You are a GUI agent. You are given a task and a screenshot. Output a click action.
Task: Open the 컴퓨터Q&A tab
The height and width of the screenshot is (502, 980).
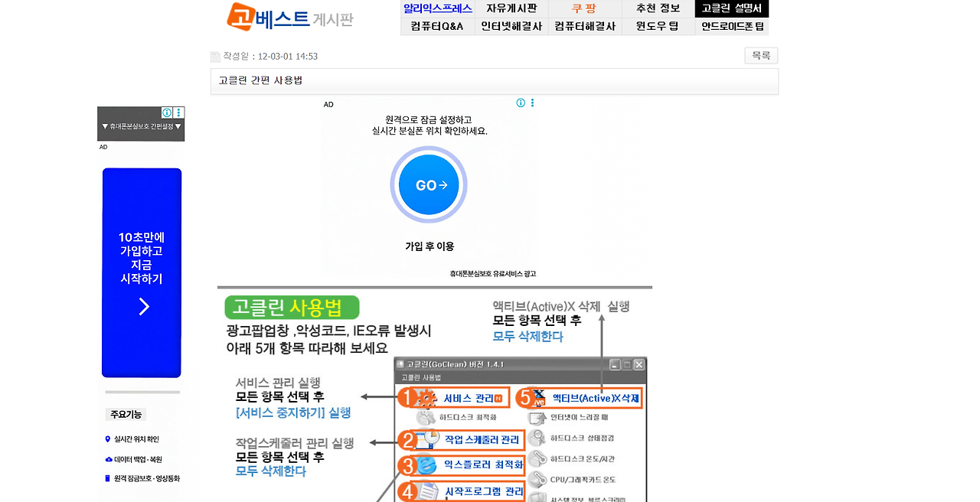click(437, 26)
